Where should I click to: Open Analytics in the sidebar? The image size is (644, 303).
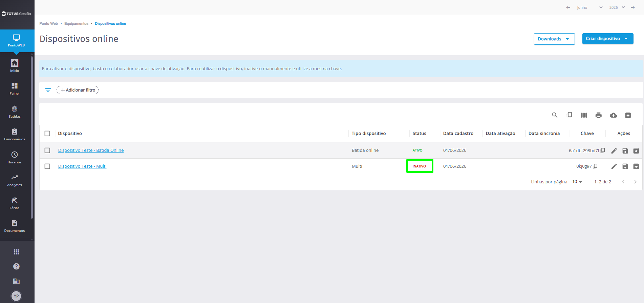click(15, 180)
